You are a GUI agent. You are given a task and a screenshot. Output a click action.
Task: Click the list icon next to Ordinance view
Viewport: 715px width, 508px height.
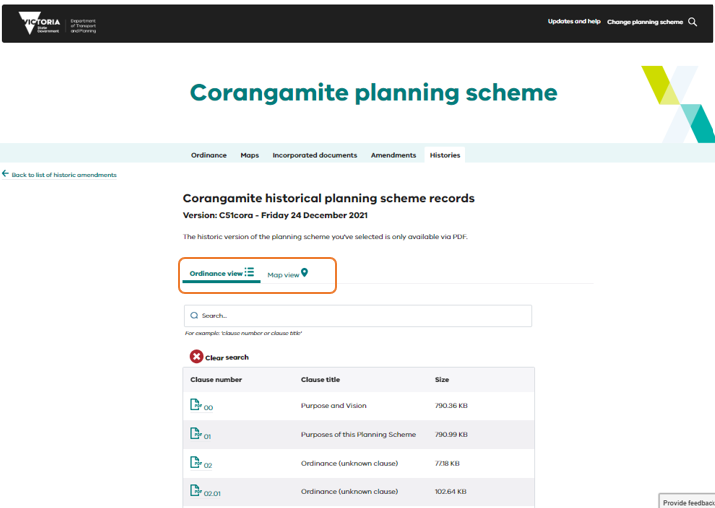pyautogui.click(x=249, y=272)
